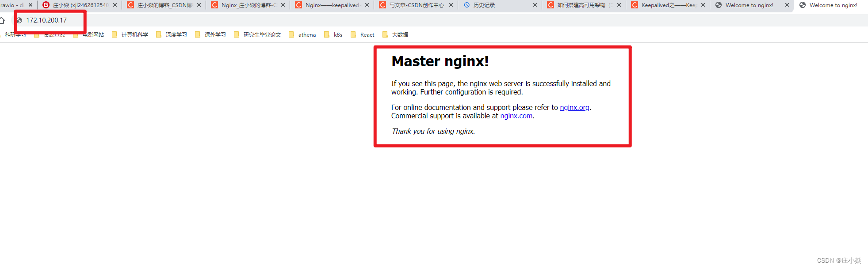
Task: Follow the nginx.org documentation link
Action: coord(574,107)
